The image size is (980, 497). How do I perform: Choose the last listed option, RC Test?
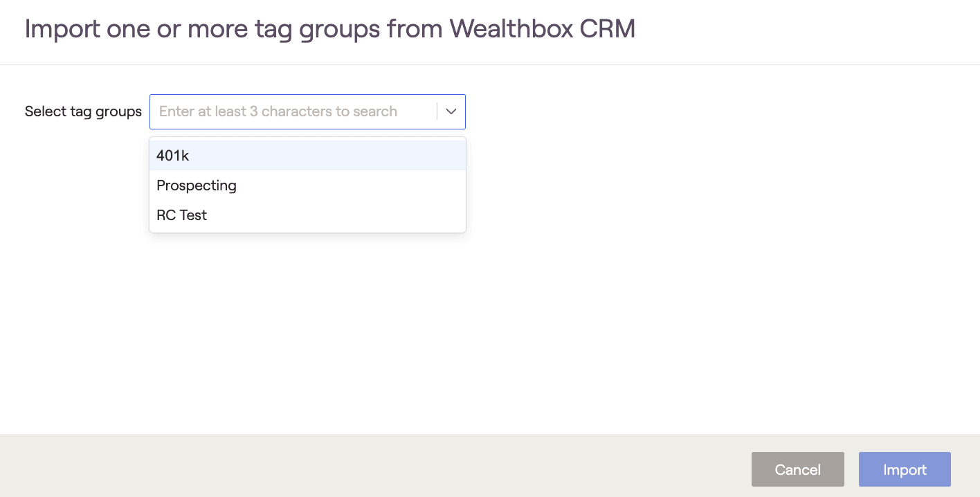(182, 215)
